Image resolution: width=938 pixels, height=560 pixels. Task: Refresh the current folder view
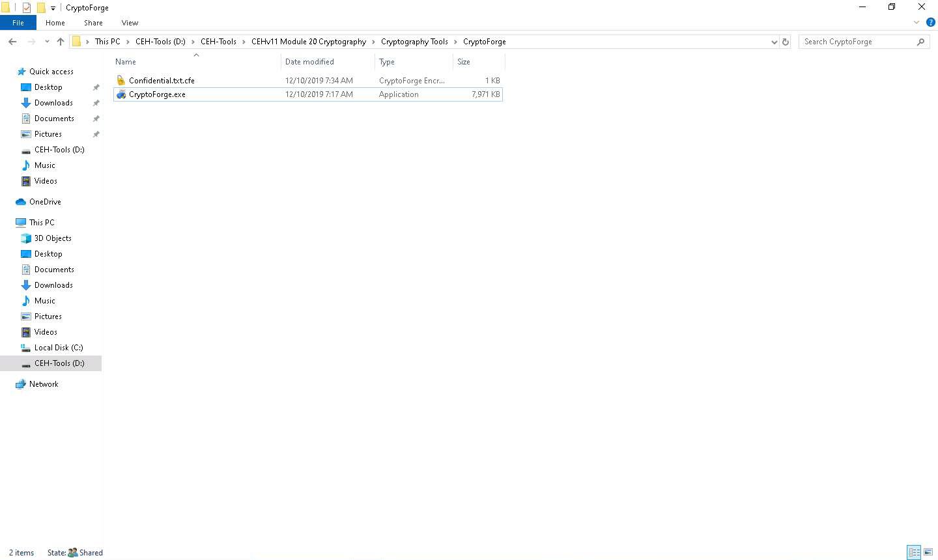786,42
